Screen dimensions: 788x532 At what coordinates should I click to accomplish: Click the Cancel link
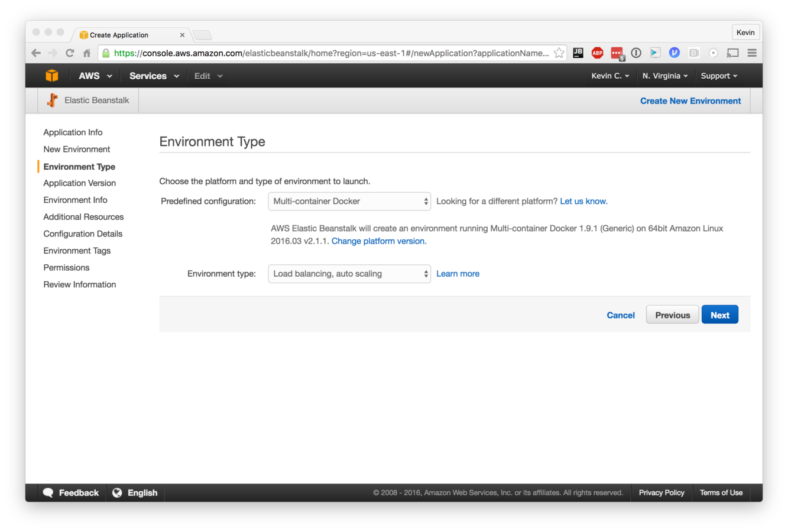621,315
